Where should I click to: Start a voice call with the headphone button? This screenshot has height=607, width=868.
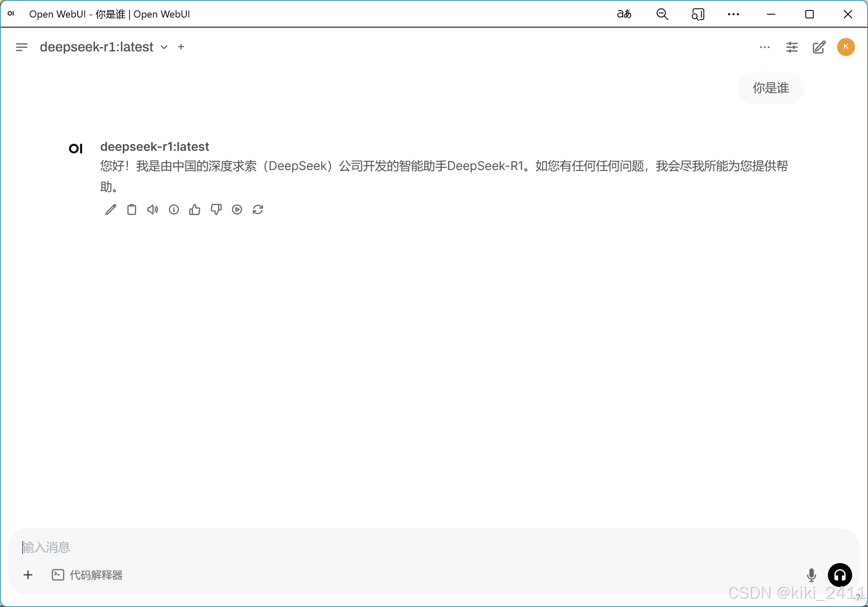pos(840,575)
